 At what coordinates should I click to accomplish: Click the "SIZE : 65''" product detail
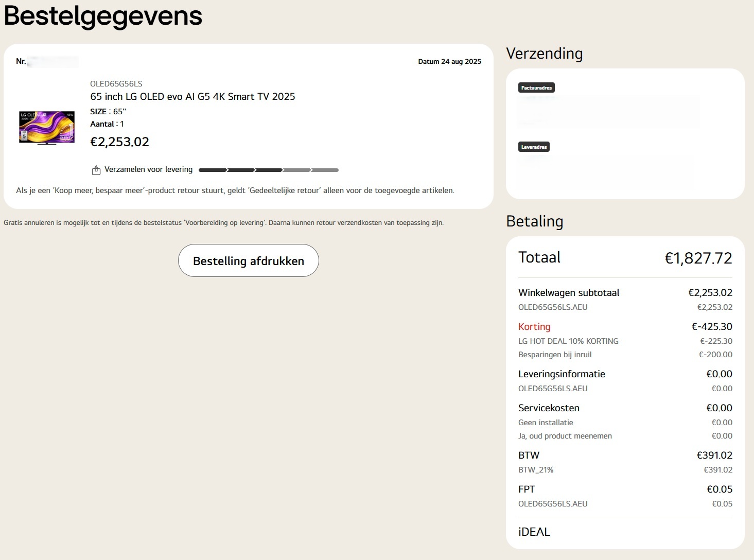[x=108, y=111]
